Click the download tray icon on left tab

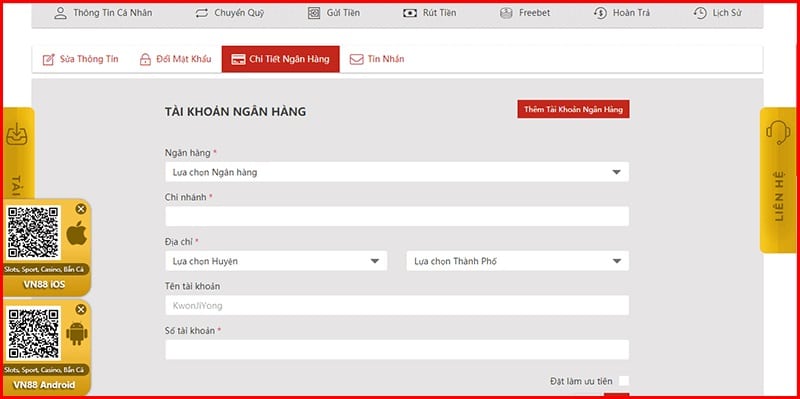17,134
